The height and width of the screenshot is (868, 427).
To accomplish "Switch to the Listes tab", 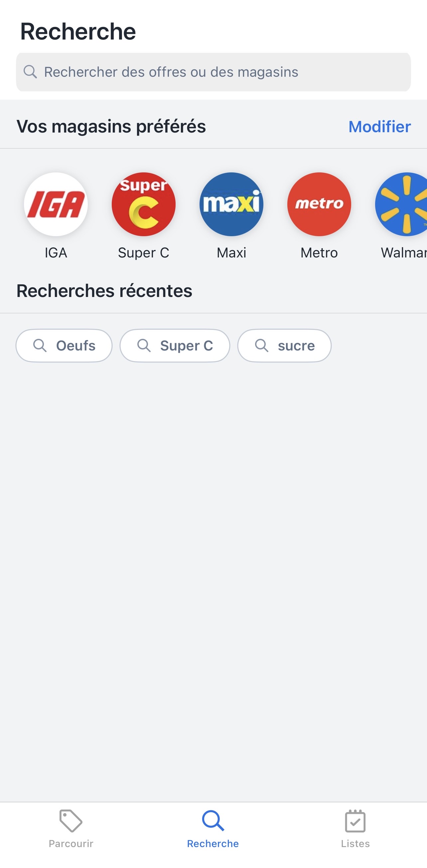I will [355, 828].
